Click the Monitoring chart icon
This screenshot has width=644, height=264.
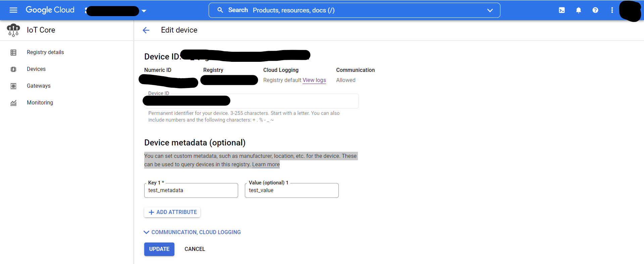tap(13, 103)
